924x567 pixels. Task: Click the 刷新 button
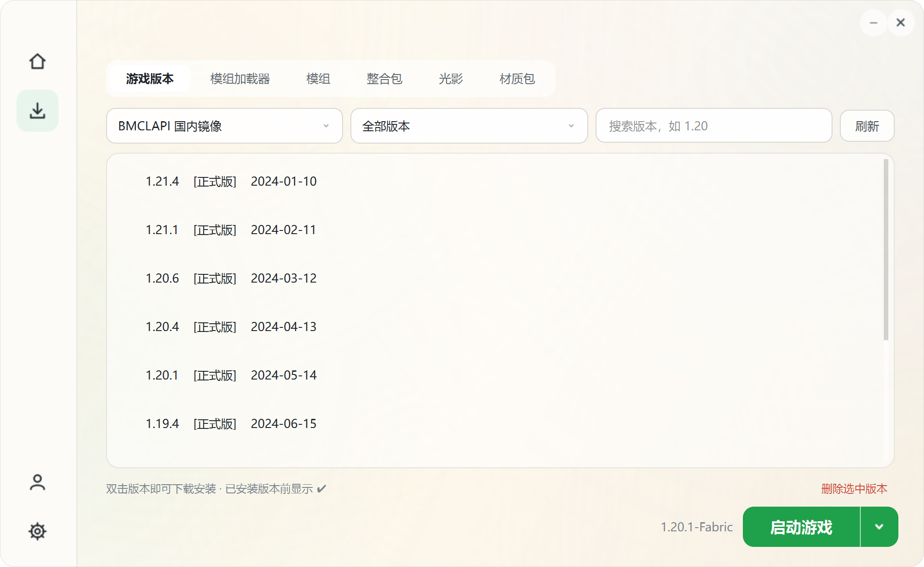[867, 126]
